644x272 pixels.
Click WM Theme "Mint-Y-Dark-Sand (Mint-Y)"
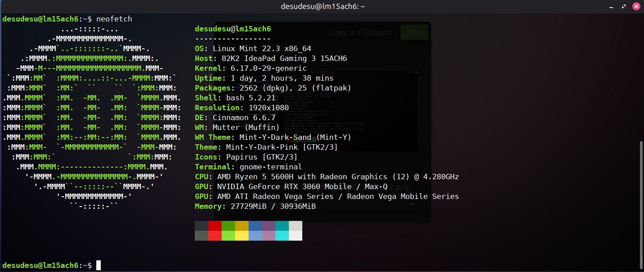click(x=296, y=138)
